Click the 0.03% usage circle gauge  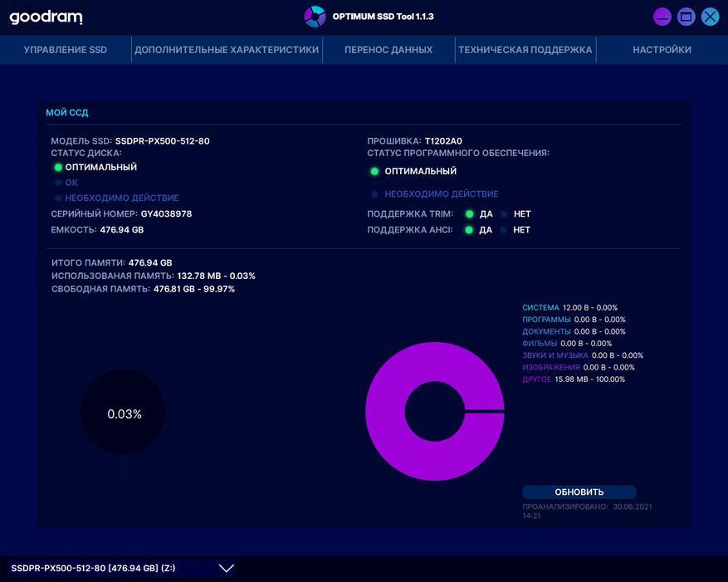click(x=123, y=412)
